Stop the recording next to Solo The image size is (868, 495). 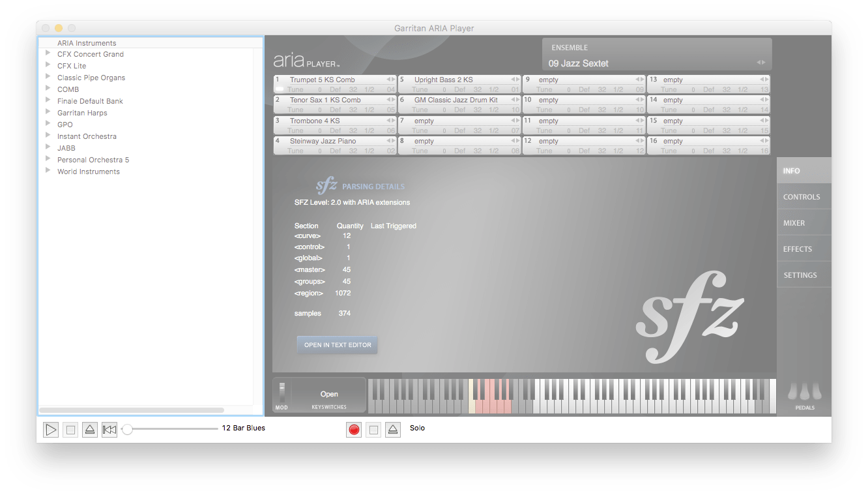(373, 430)
